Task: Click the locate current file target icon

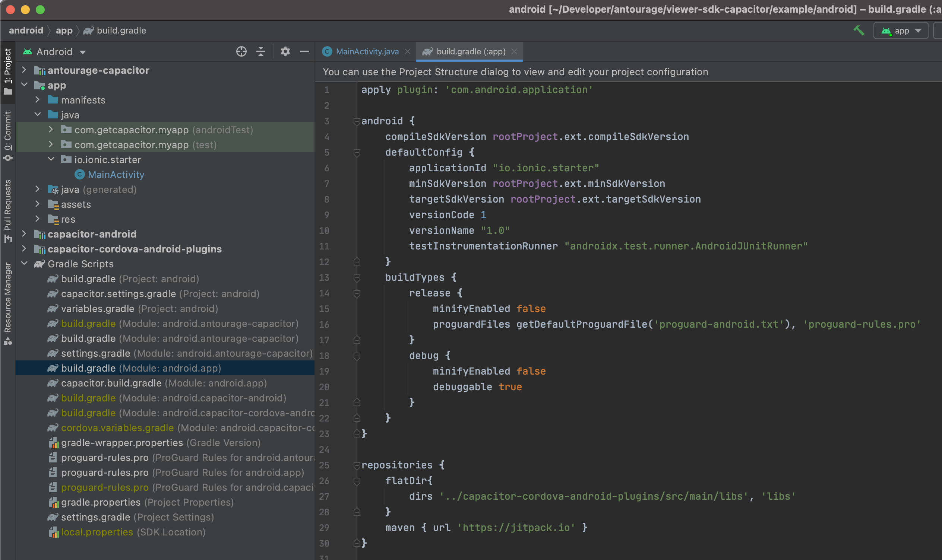Action: click(241, 51)
